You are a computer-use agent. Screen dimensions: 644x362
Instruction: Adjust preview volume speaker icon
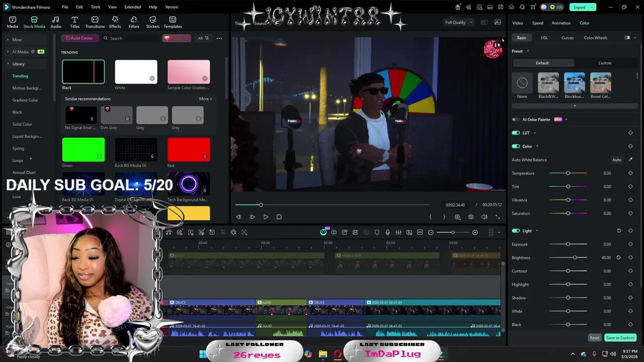(484, 217)
